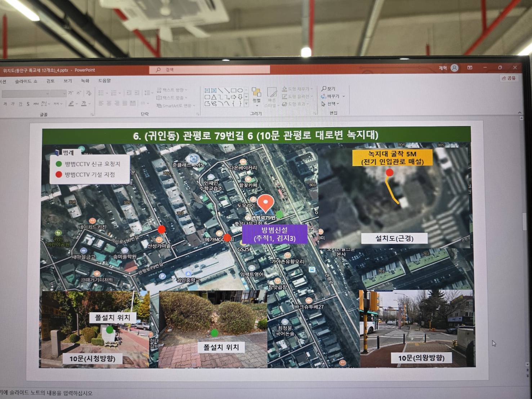Choose the isosceles triangle shape

[x=214, y=97]
